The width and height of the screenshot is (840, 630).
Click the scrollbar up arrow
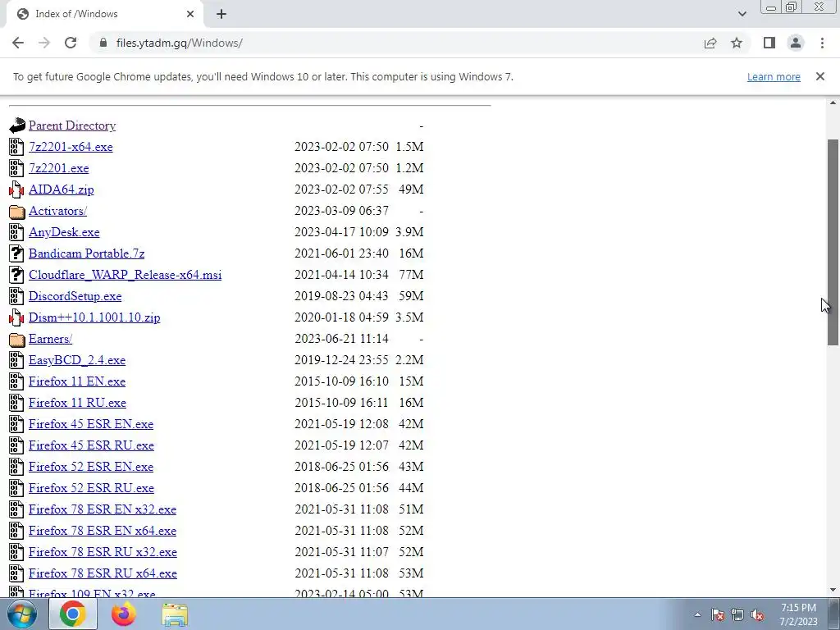coord(833,103)
